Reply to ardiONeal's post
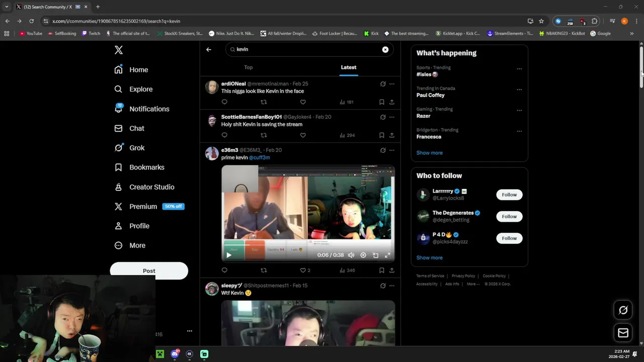 (224, 102)
